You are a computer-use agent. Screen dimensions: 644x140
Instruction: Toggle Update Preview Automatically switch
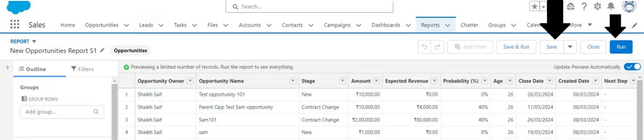point(633,67)
